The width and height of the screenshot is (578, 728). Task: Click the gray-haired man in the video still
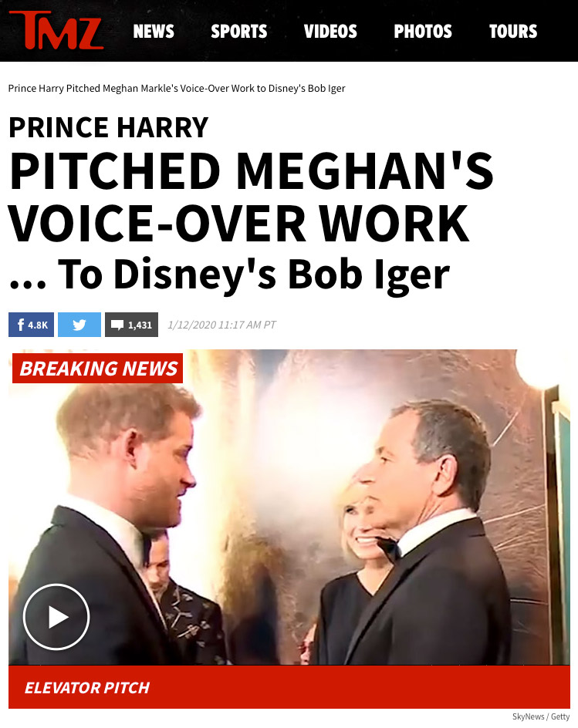(432, 534)
